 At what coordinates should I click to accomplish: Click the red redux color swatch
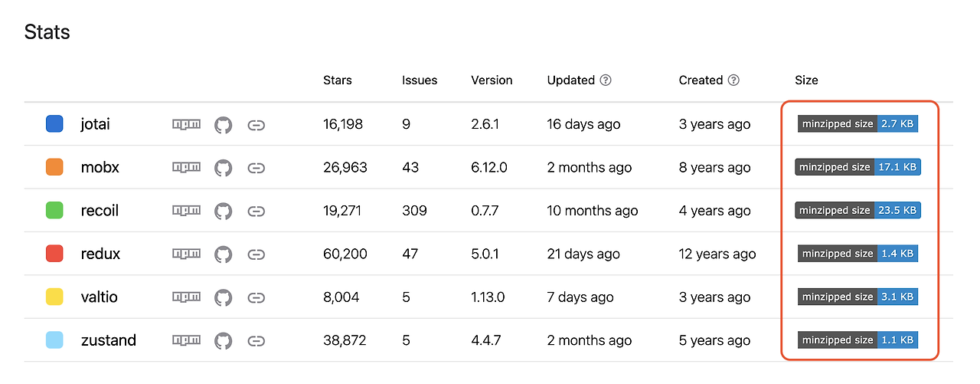click(54, 254)
